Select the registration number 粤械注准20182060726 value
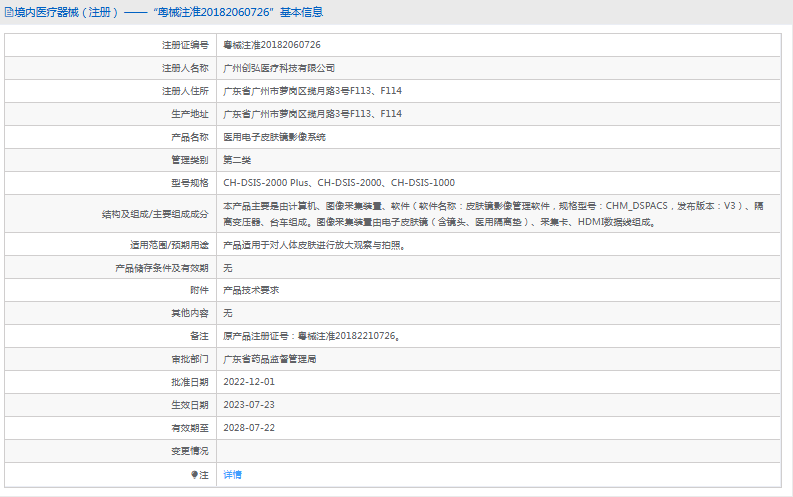Screen dimensions: 793x497 [272, 45]
